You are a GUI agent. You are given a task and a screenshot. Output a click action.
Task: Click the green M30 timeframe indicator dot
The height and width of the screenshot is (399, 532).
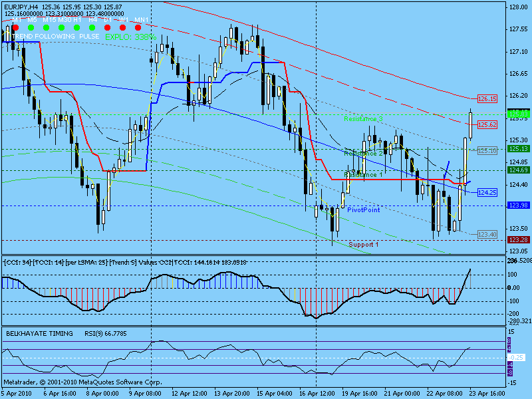(63, 28)
